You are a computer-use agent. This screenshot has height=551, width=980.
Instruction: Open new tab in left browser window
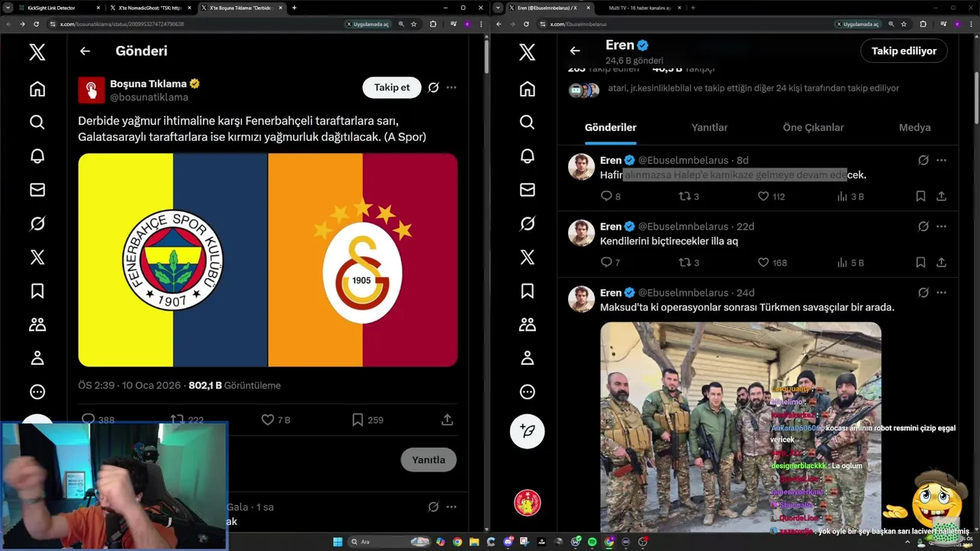295,8
